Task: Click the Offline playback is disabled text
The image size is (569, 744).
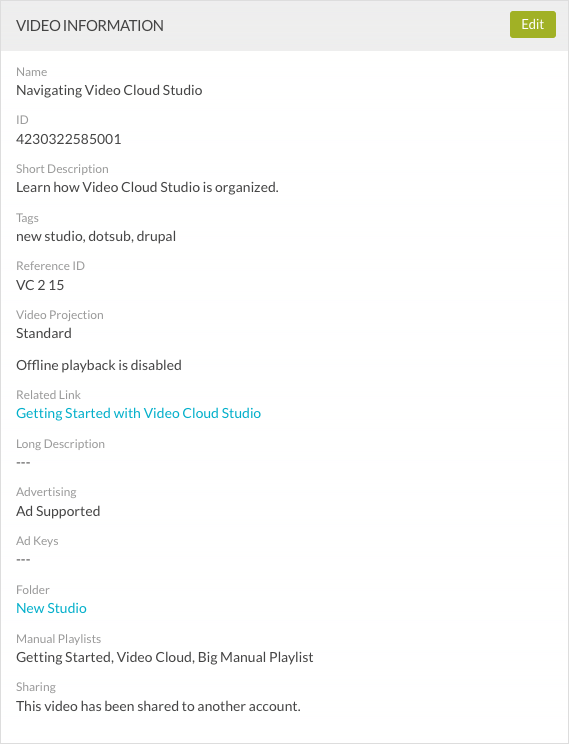Action: [99, 365]
